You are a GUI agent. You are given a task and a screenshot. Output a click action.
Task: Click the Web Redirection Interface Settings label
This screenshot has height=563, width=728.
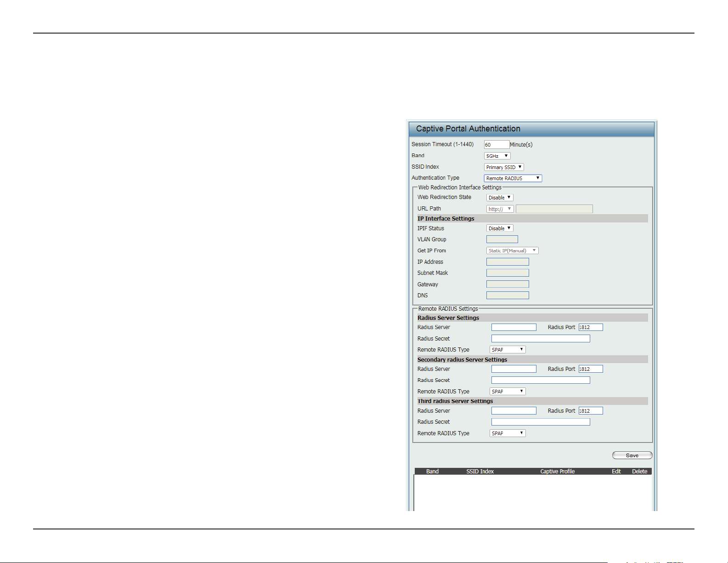click(460, 188)
